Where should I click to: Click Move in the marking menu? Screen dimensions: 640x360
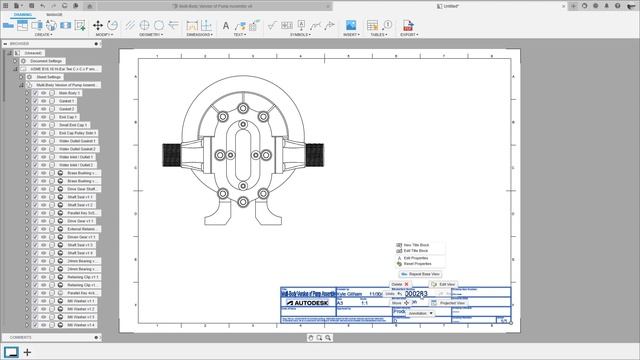tap(400, 303)
